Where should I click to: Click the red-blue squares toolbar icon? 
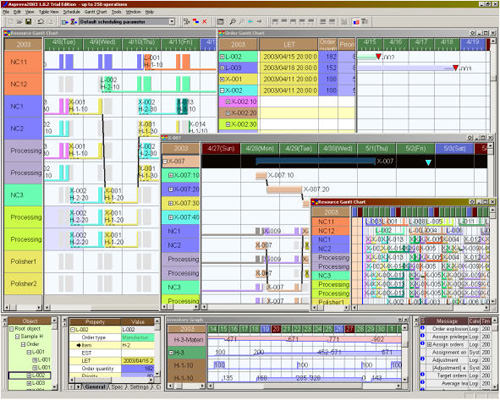[x=196, y=22]
